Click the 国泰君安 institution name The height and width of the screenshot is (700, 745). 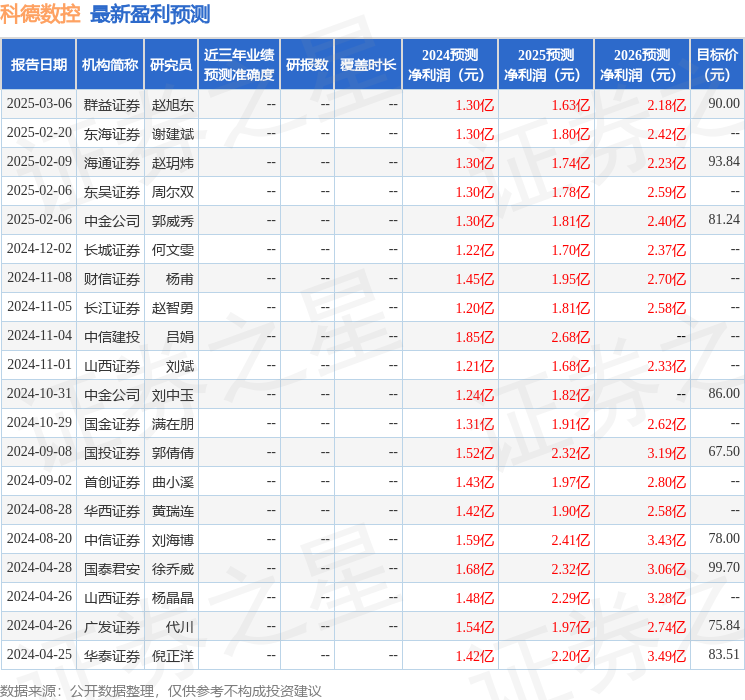pyautogui.click(x=111, y=568)
